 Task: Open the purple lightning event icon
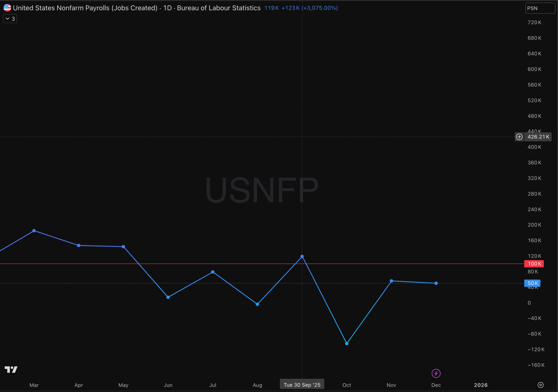[436, 373]
